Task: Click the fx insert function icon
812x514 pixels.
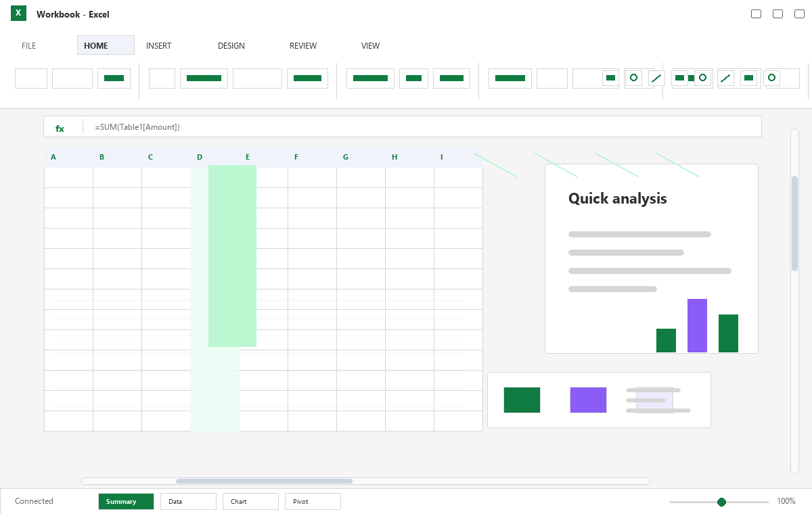Action: (60, 128)
